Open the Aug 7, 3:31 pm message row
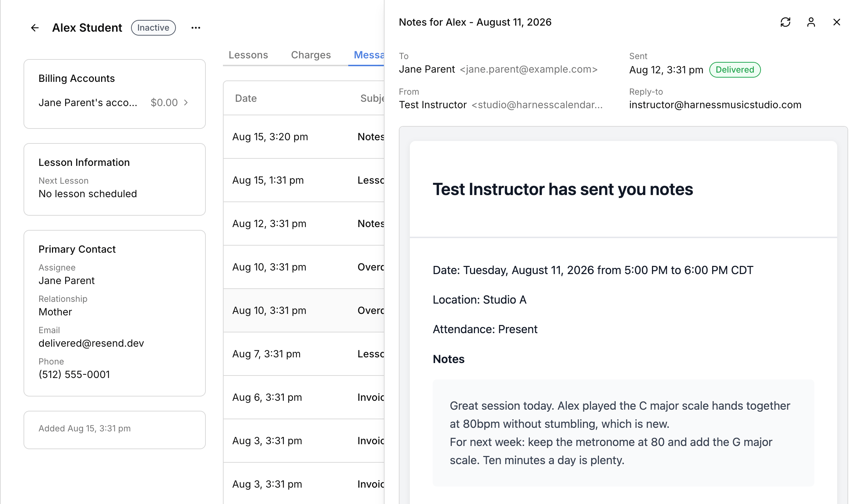 click(x=303, y=354)
